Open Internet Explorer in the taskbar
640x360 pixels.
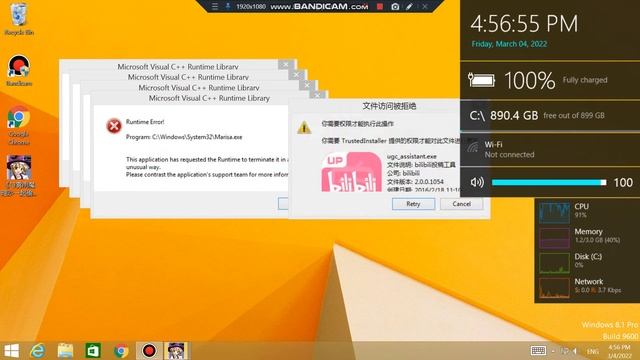38,351
